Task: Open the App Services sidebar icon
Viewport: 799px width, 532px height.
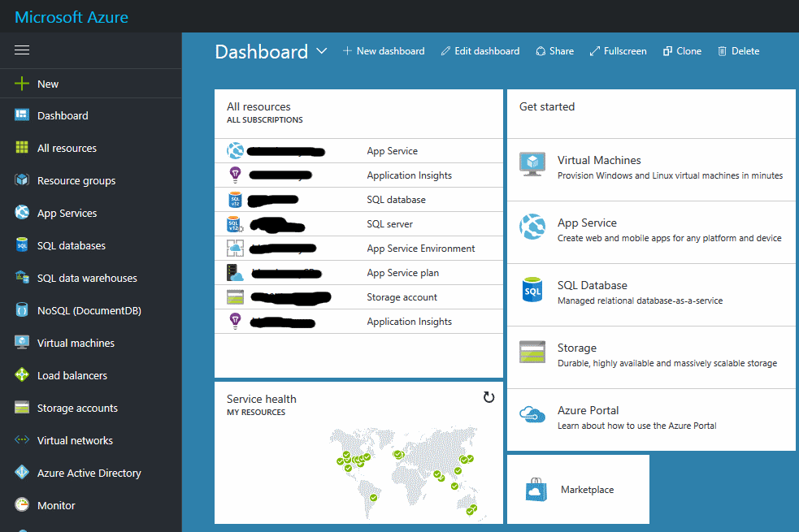Action: (x=22, y=212)
